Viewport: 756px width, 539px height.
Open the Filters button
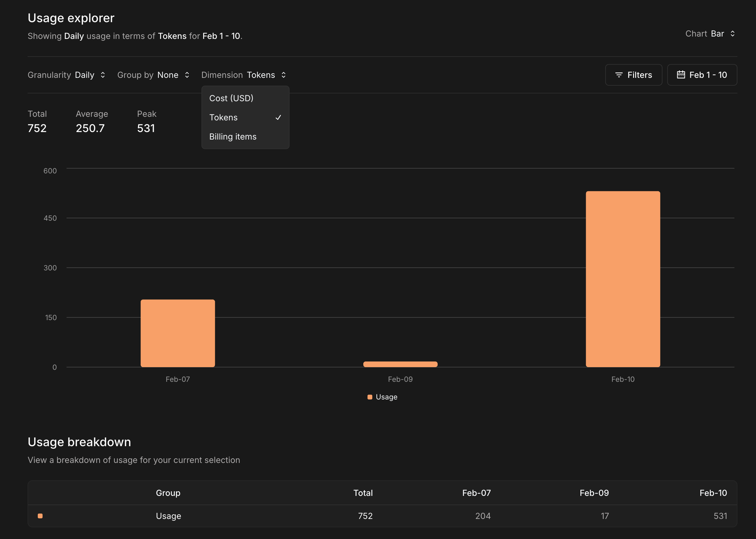(633, 75)
